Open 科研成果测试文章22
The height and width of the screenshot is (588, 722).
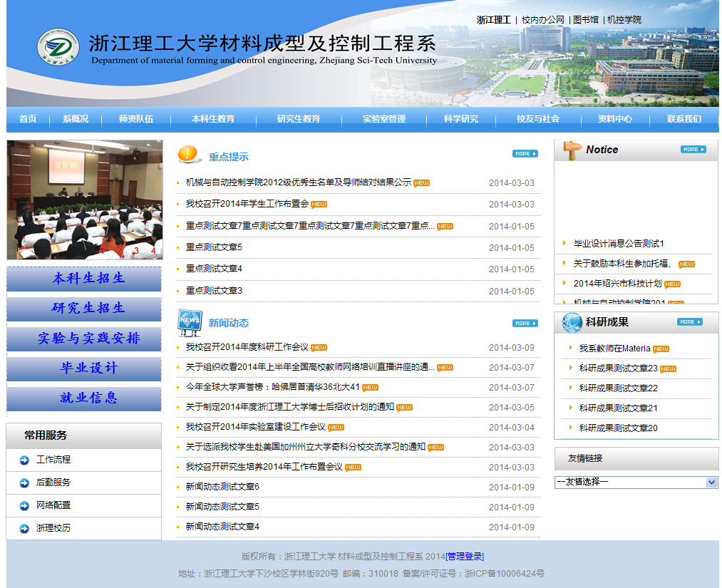coord(619,388)
